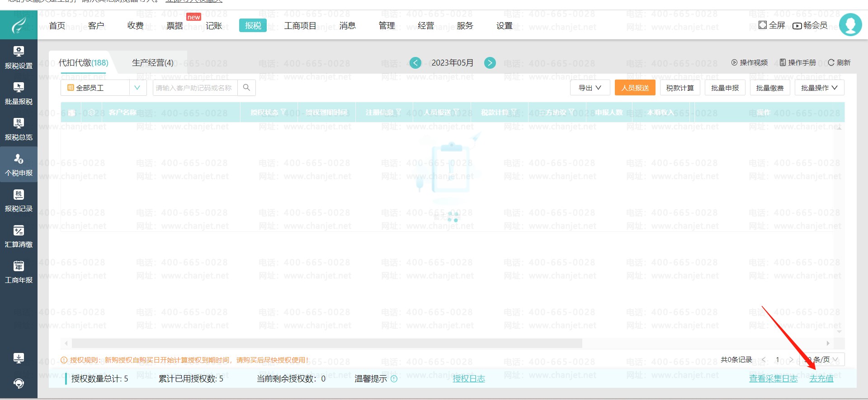The height and width of the screenshot is (400, 868).
Task: Tick the select-all checkbox in the table header
Action: click(71, 113)
